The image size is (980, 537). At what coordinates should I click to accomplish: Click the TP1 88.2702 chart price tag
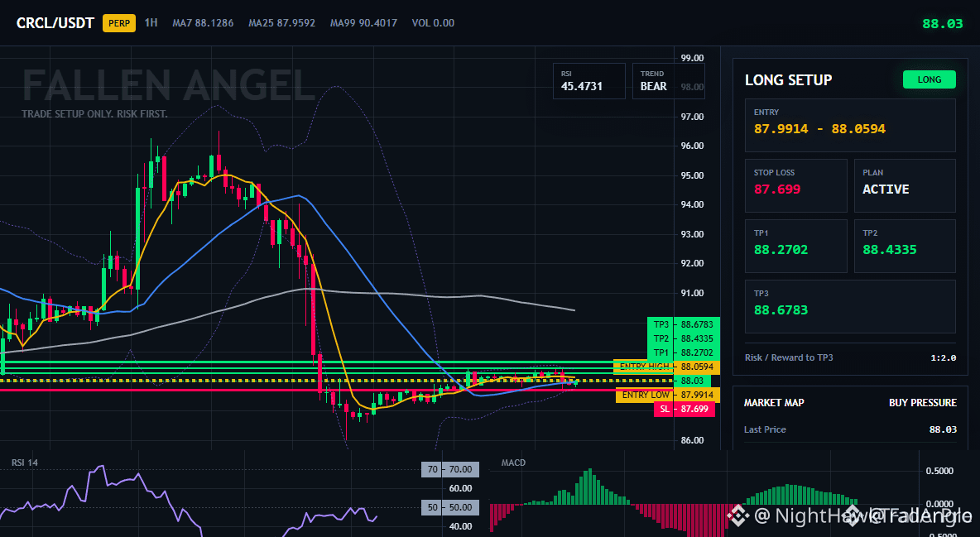(684, 352)
